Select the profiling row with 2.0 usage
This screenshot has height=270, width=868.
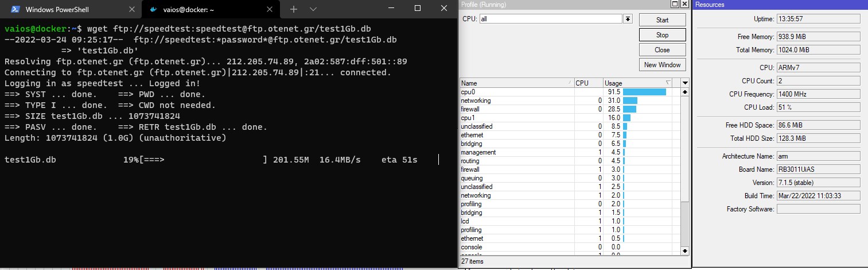pos(570,204)
